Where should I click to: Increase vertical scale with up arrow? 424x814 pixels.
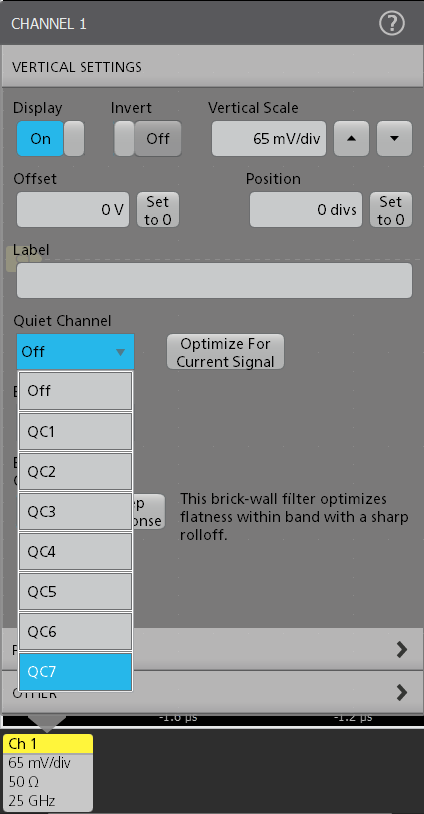[351, 139]
